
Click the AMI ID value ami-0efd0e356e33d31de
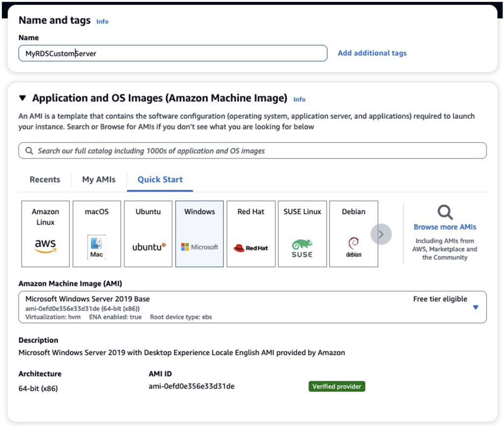point(191,386)
